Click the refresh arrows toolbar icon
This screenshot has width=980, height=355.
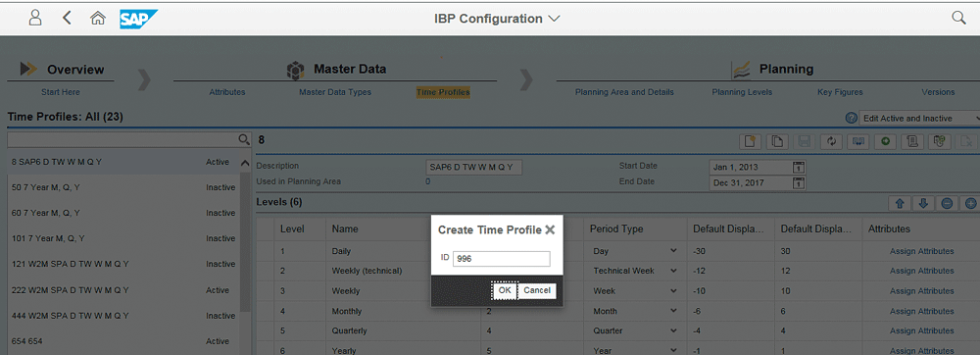[831, 141]
